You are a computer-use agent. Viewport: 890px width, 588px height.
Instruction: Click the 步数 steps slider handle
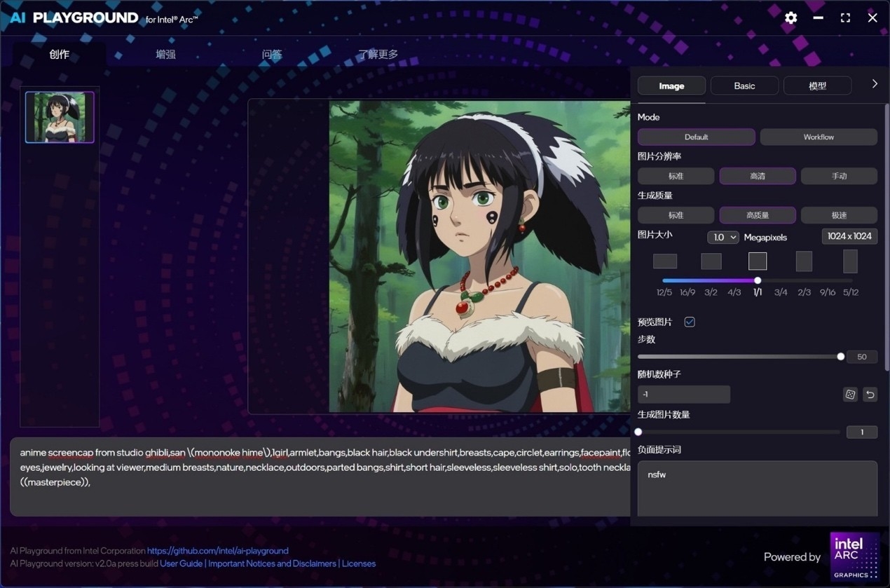click(841, 357)
